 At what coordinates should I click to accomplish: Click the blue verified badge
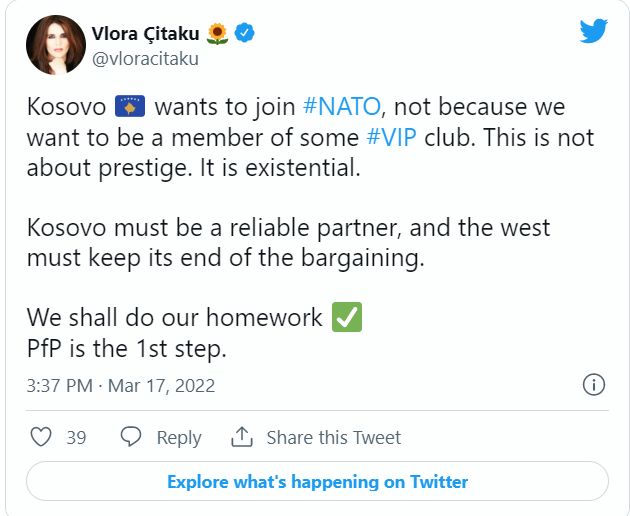coord(244,33)
